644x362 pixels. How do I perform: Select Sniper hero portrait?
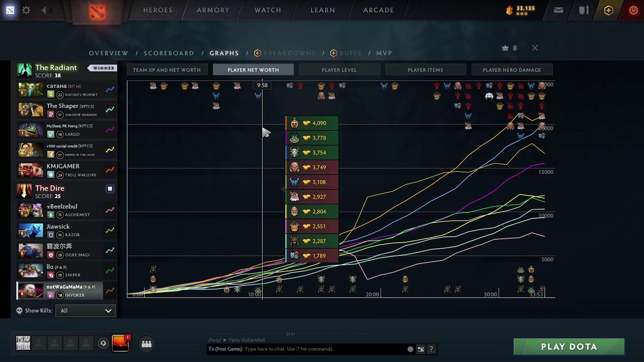click(x=31, y=270)
